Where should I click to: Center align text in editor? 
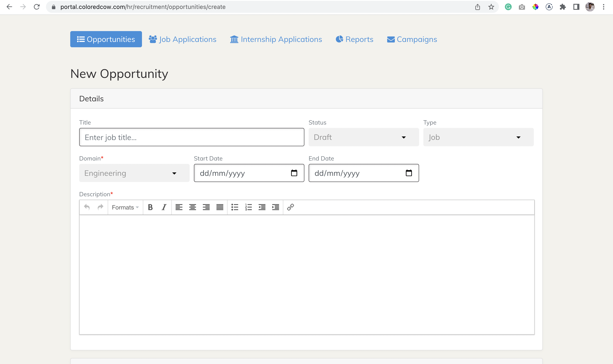coord(192,207)
